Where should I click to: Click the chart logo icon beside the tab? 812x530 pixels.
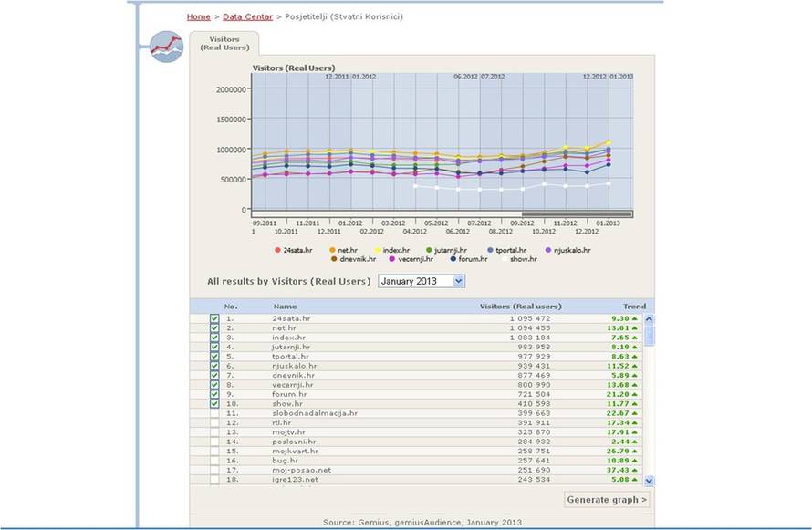pos(166,47)
